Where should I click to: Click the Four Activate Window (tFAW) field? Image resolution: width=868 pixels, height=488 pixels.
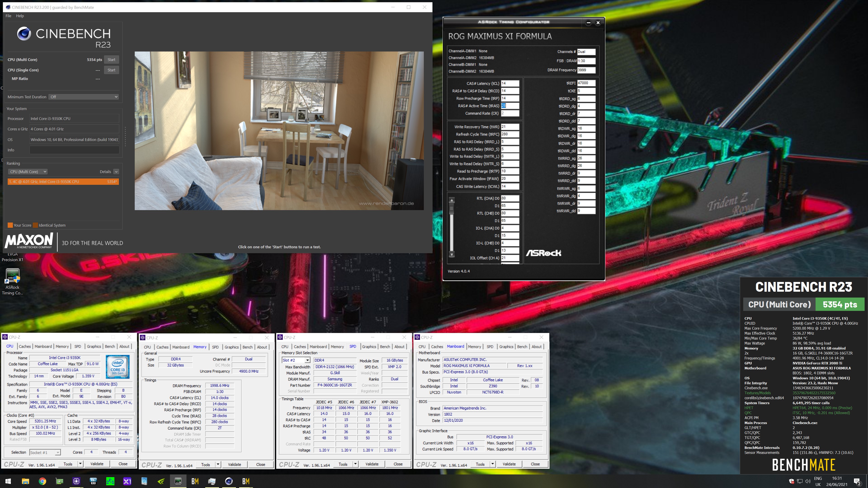[x=510, y=178]
